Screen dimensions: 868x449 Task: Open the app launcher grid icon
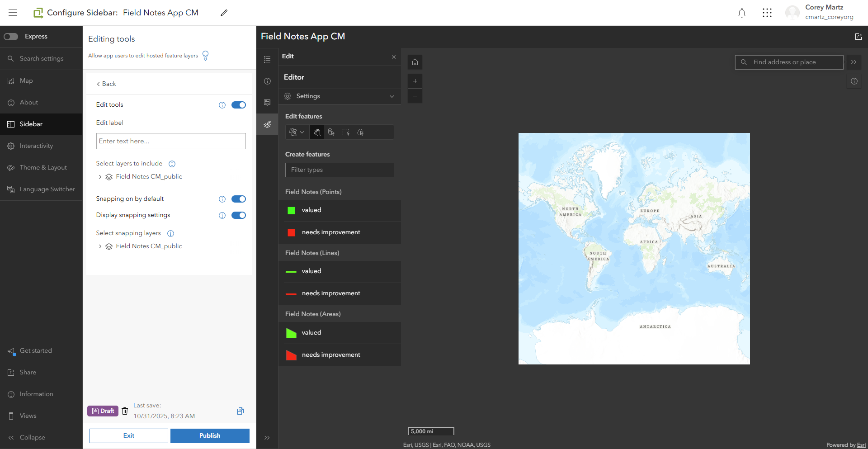[767, 13]
